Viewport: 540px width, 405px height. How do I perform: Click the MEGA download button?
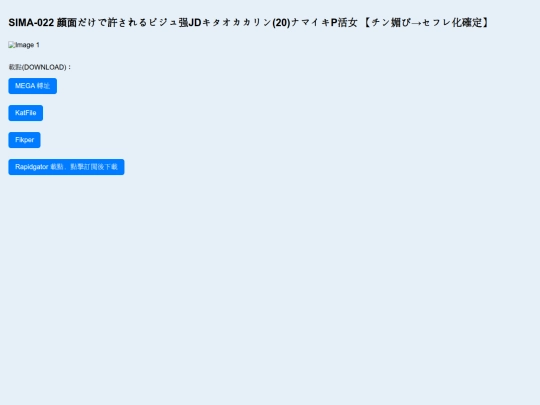pos(33,86)
